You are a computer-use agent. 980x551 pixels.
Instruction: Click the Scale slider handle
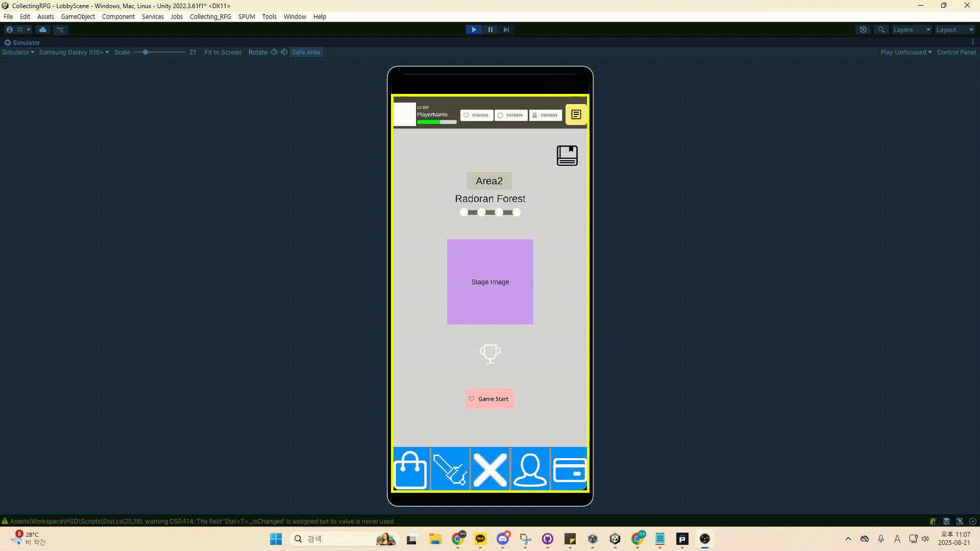145,52
